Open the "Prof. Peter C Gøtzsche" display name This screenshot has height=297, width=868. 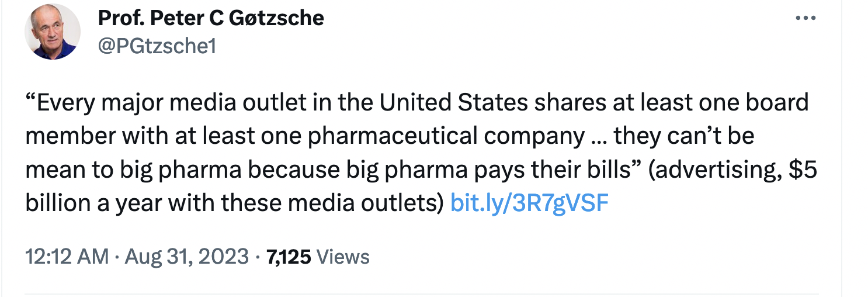tap(211, 18)
